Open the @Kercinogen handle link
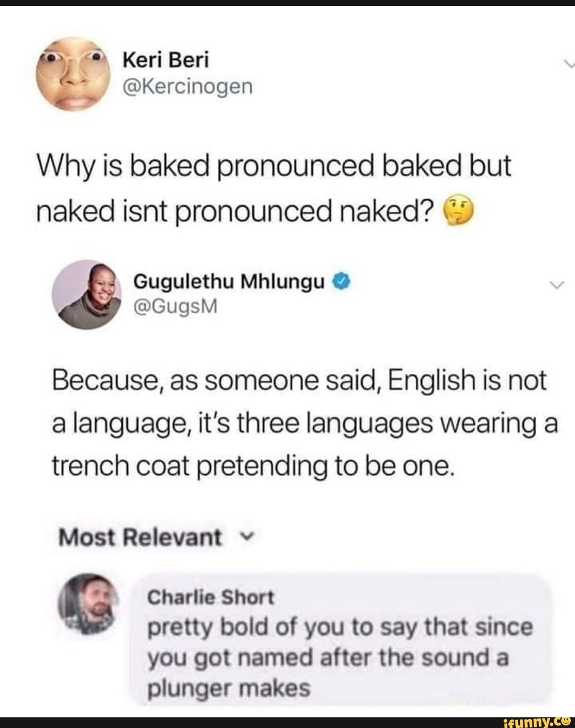The height and width of the screenshot is (728, 575). pyautogui.click(x=188, y=86)
